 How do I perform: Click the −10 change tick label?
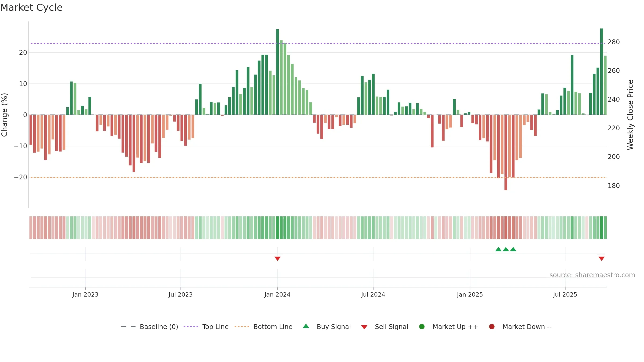click(x=21, y=146)
